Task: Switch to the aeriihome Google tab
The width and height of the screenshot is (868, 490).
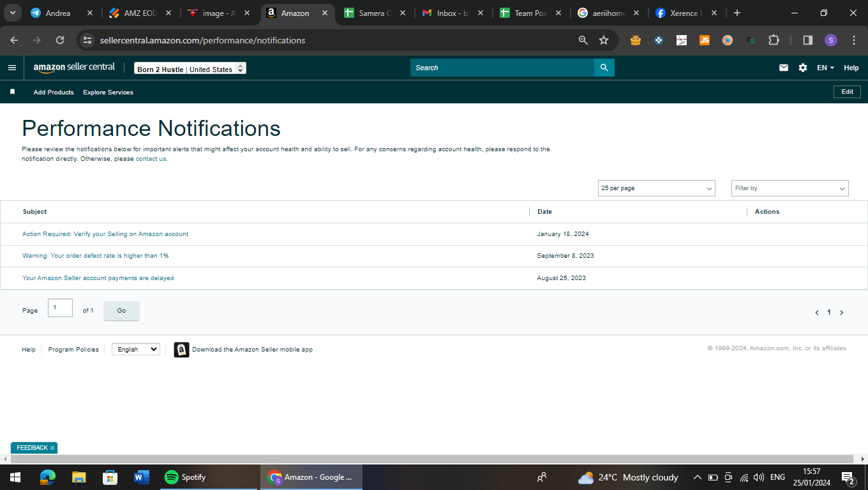Action: tap(608, 13)
